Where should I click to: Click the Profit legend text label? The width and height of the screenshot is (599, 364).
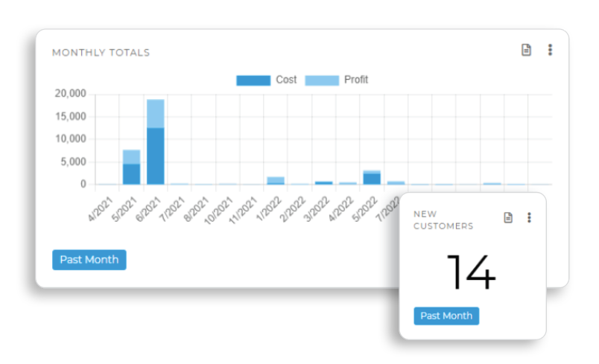(355, 80)
